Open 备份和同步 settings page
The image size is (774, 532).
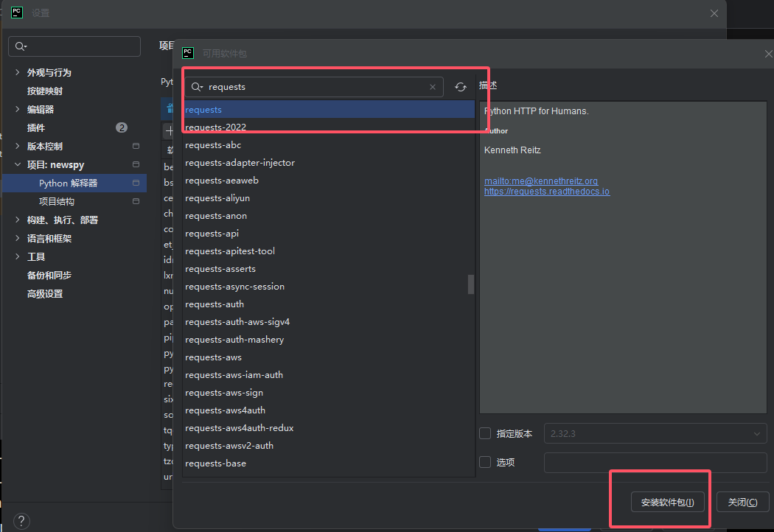click(x=49, y=276)
